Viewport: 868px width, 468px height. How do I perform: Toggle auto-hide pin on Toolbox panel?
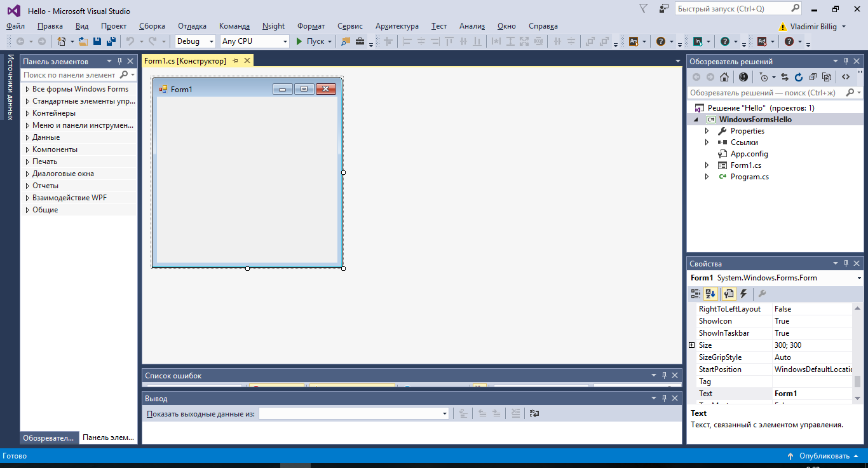pos(119,61)
